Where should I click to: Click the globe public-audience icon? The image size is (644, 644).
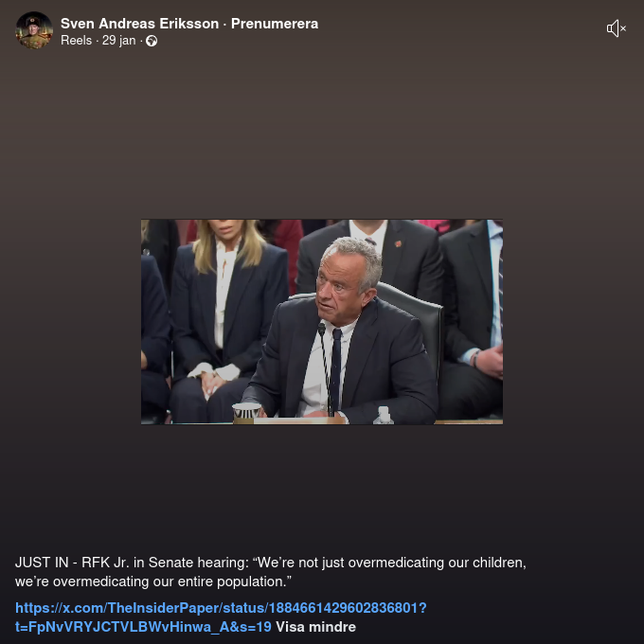coord(152,41)
